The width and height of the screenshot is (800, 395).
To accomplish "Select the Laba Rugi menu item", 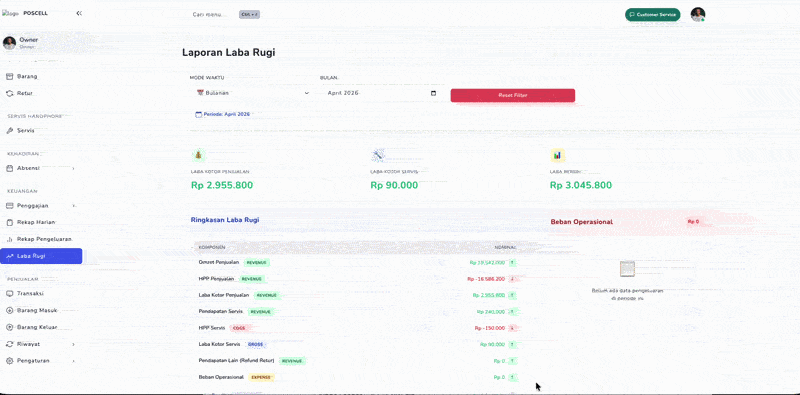I will [41, 256].
